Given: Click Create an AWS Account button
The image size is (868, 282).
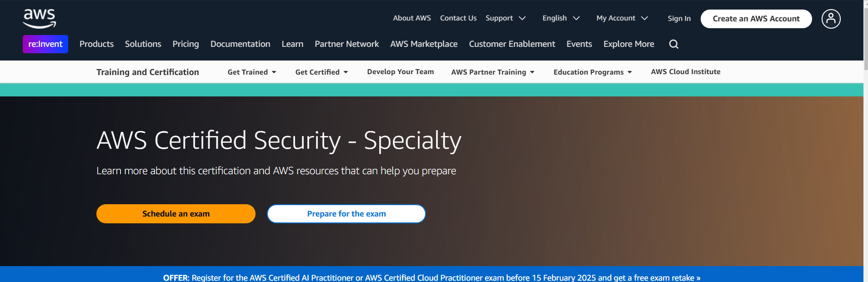Looking at the screenshot, I should click(x=756, y=19).
